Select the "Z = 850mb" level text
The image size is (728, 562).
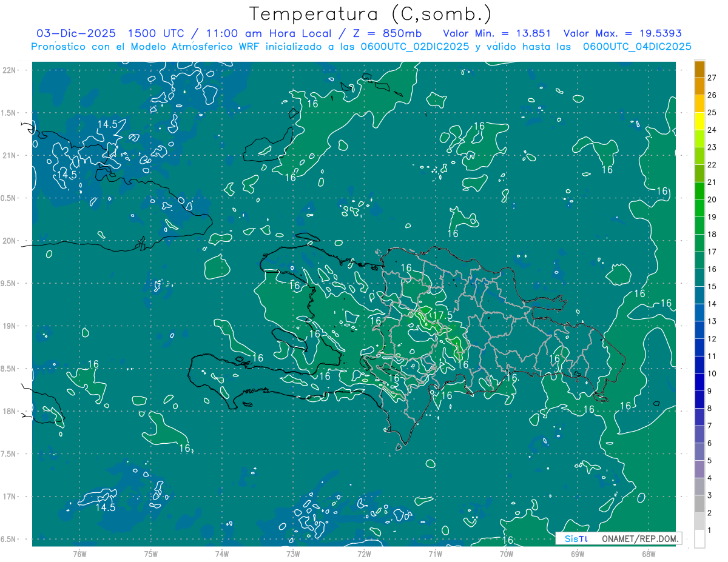[388, 33]
